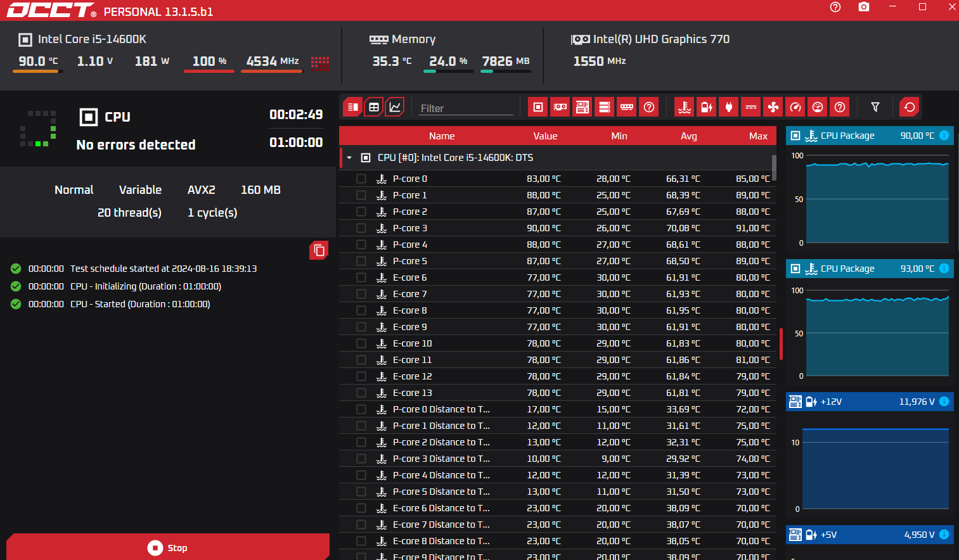This screenshot has width=959, height=560.
Task: Tick the E-core 13 checkbox
Action: click(361, 393)
